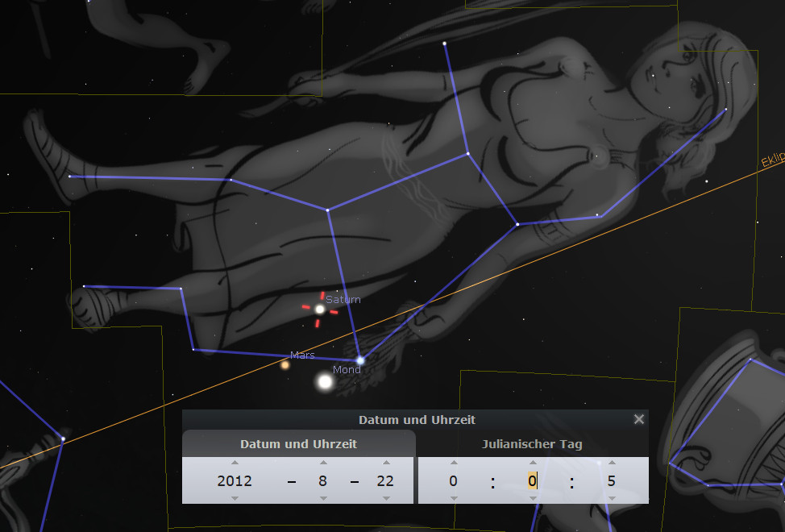Increase the seconds with up arrow

click(612, 463)
